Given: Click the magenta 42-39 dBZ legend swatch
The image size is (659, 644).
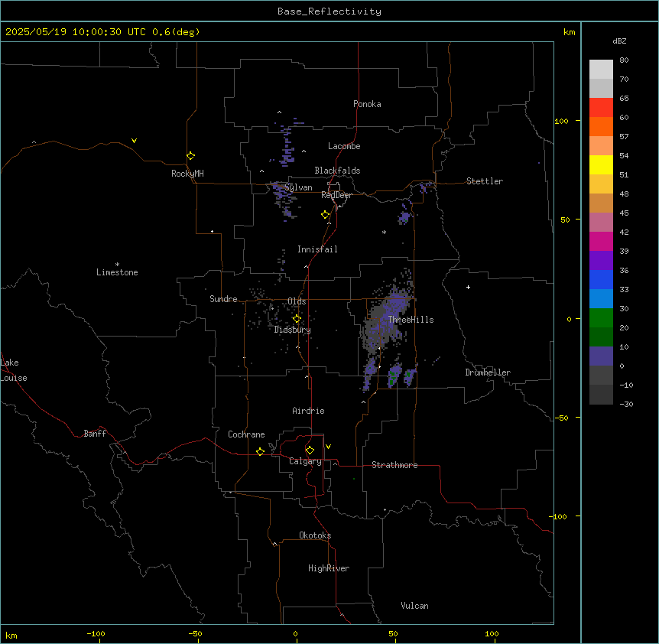Looking at the screenshot, I should [x=601, y=241].
